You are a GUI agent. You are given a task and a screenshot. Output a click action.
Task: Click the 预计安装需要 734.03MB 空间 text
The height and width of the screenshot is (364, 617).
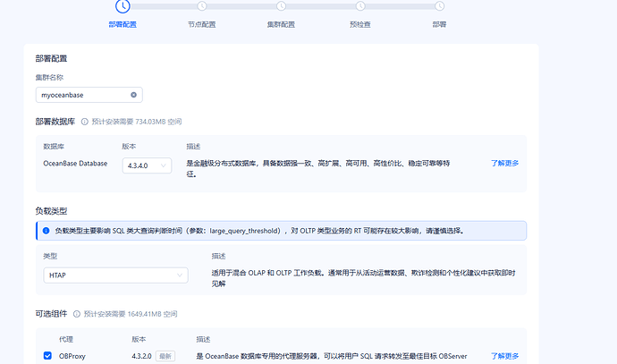(x=137, y=122)
